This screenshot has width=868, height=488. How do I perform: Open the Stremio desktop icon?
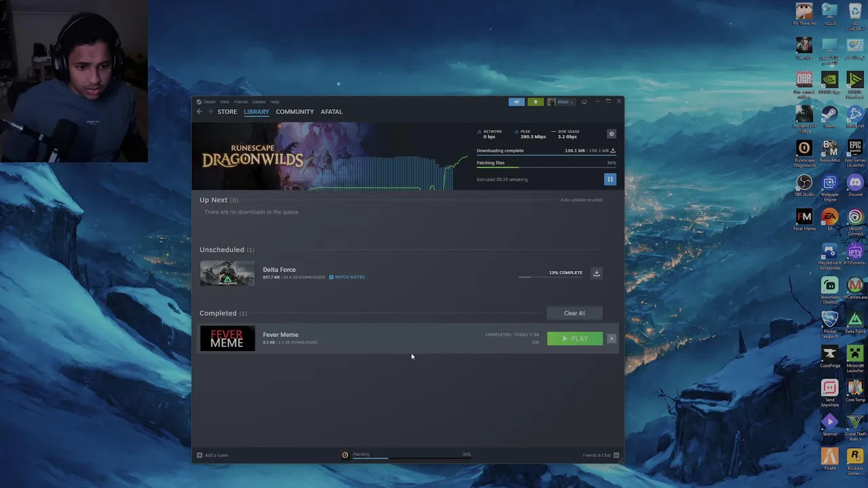(x=829, y=424)
